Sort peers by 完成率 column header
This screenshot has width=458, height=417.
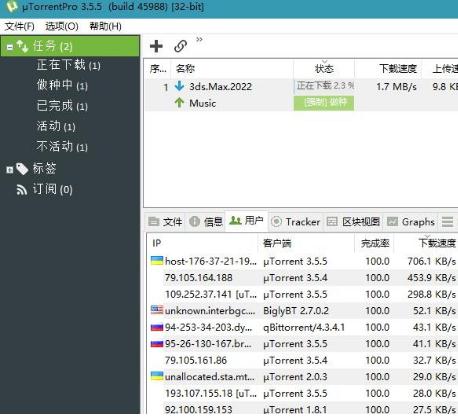tap(374, 243)
